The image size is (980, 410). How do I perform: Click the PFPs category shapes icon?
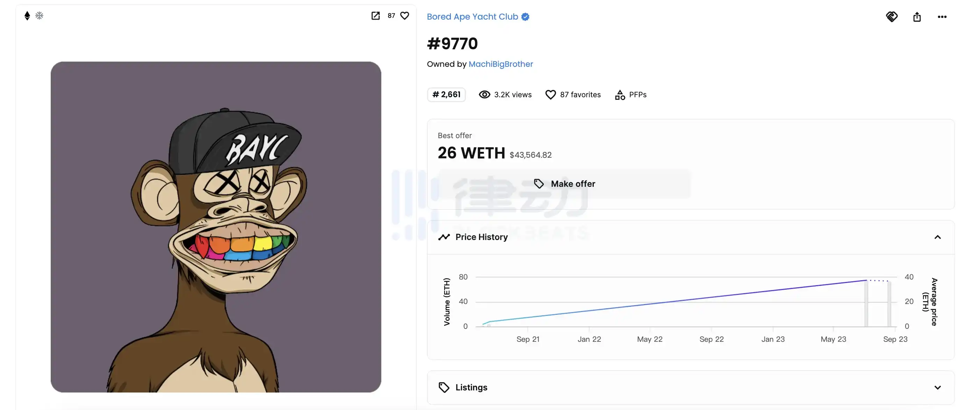coord(620,95)
